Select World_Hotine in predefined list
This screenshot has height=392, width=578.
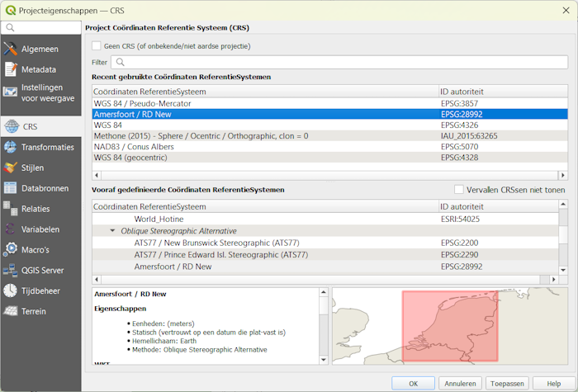coord(325,219)
